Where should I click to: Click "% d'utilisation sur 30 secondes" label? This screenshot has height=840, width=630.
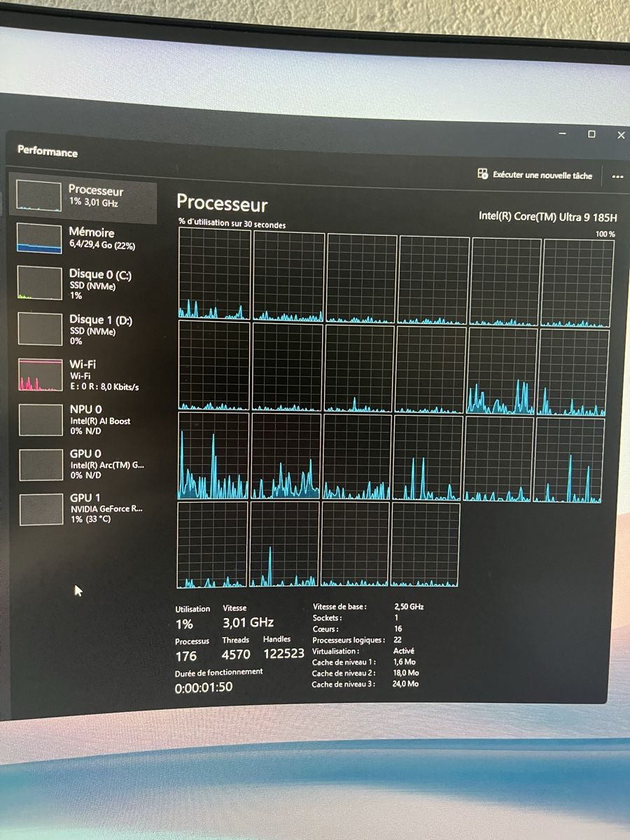click(232, 224)
